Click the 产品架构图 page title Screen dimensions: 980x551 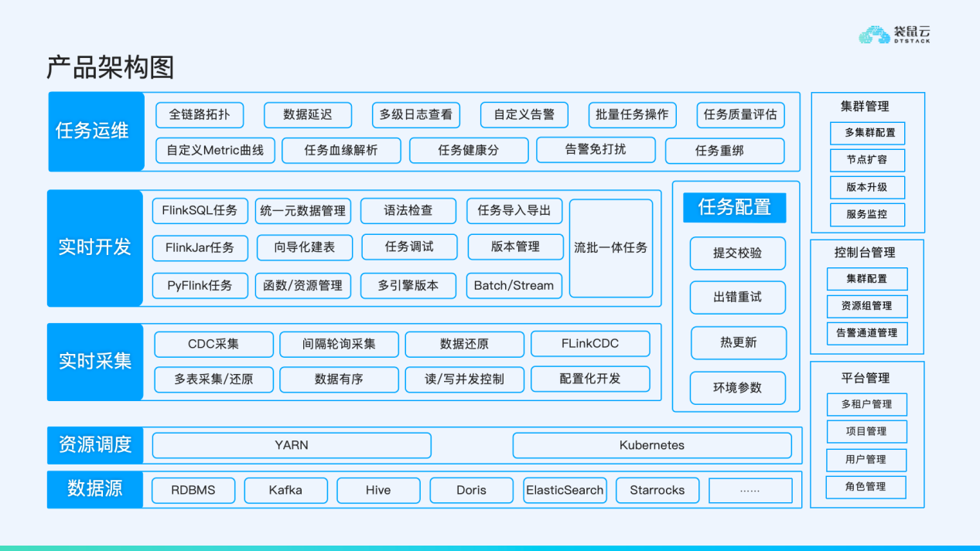pos(110,68)
